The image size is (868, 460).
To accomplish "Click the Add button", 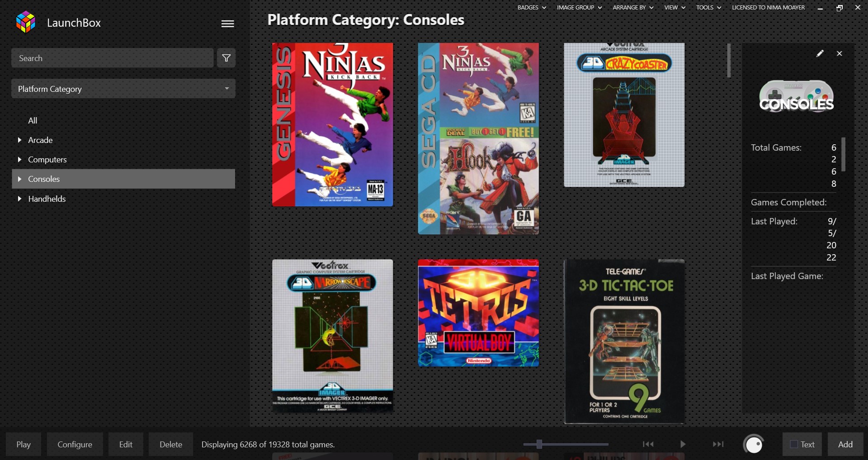I will coord(845,444).
